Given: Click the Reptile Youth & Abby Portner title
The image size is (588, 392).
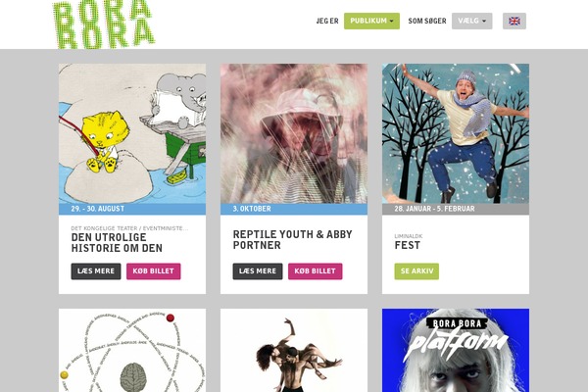Looking at the screenshot, I should coord(292,240).
